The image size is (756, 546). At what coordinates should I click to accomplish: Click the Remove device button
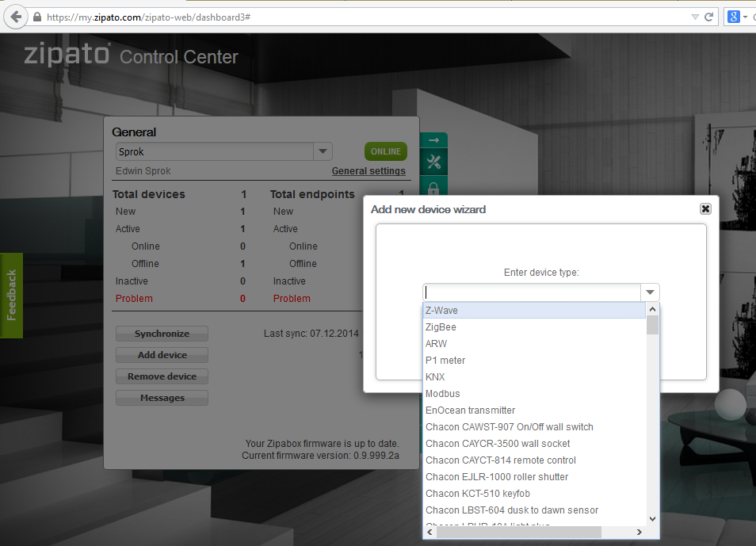[162, 376]
